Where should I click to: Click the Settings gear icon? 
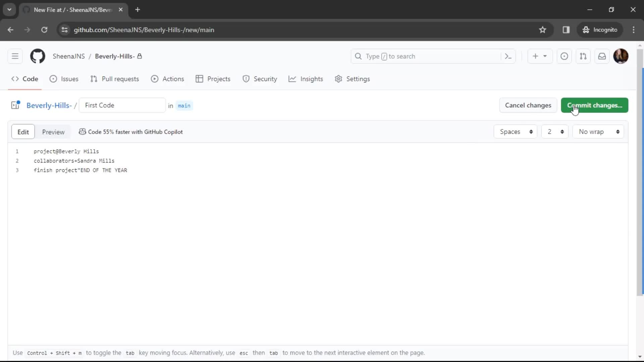point(339,79)
